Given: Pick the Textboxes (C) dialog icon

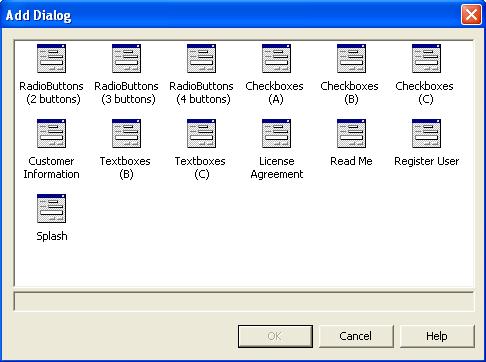Looking at the screenshot, I should click(201, 134).
